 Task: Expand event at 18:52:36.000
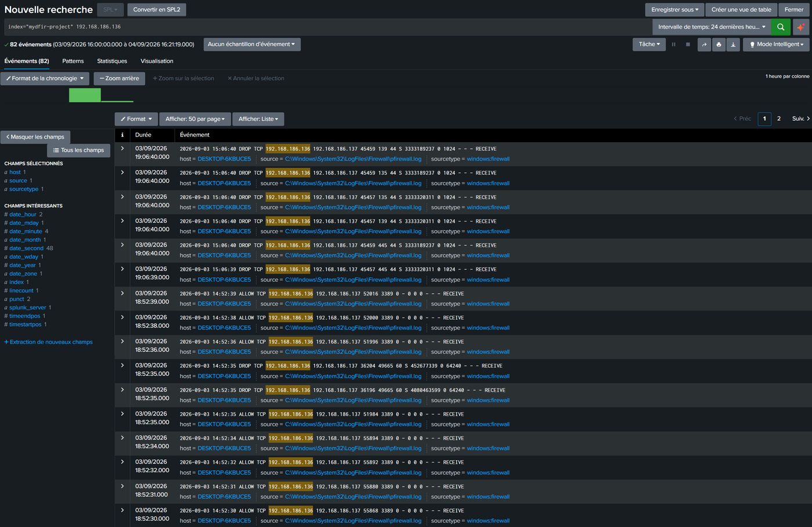coord(122,341)
